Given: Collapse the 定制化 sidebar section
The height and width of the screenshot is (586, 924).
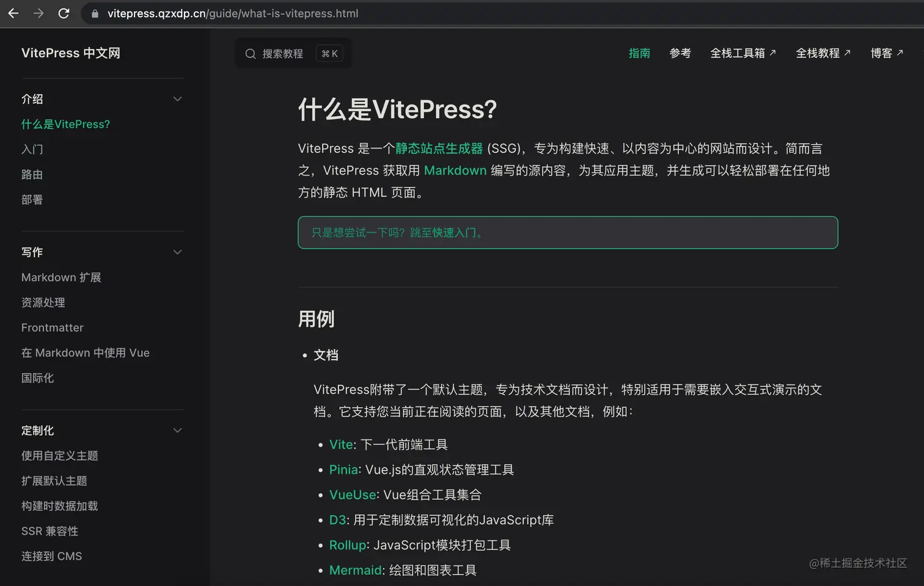Looking at the screenshot, I should (177, 431).
